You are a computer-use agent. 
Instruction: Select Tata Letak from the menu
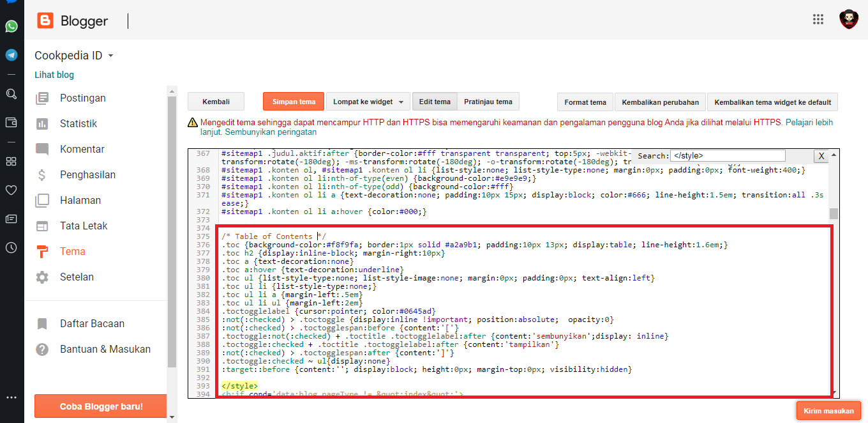[x=84, y=226]
